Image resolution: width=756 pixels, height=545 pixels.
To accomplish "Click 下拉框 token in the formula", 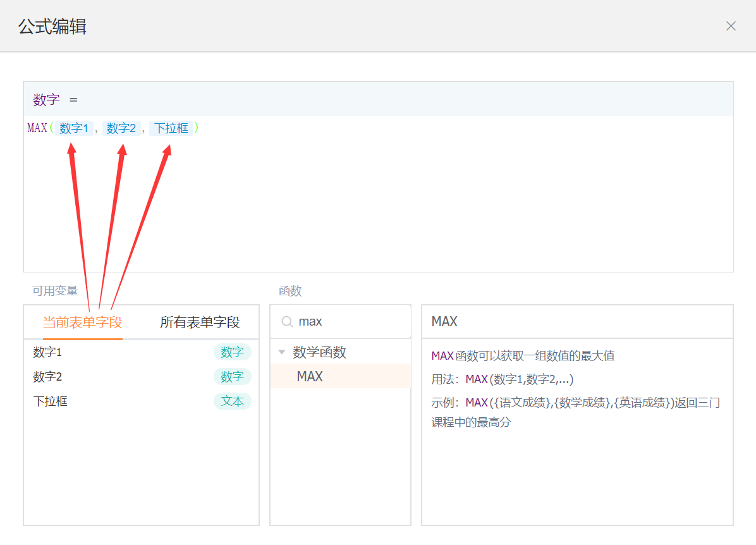I will 171,128.
